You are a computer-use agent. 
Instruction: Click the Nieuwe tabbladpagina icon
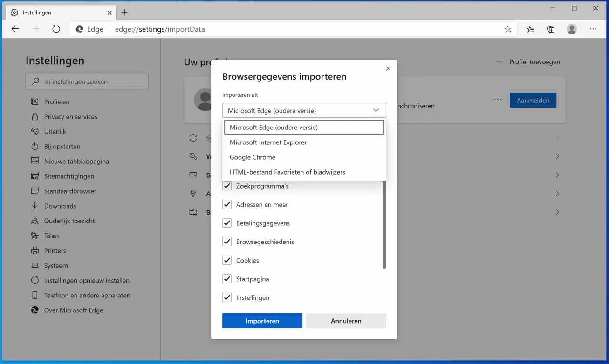click(34, 161)
